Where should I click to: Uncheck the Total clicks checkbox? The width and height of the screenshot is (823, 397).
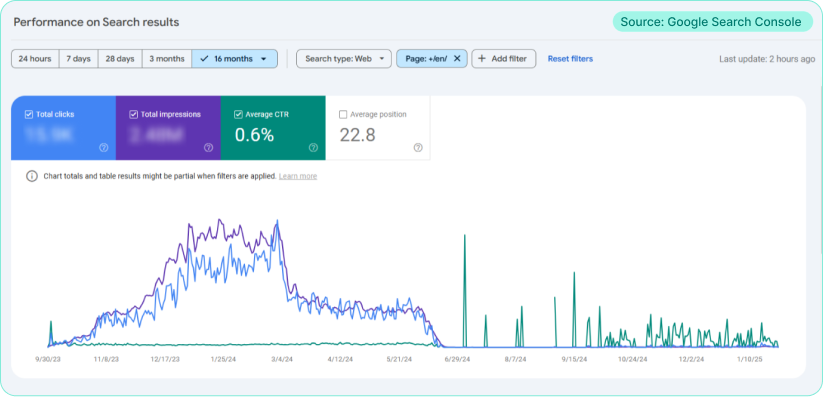tap(29, 114)
